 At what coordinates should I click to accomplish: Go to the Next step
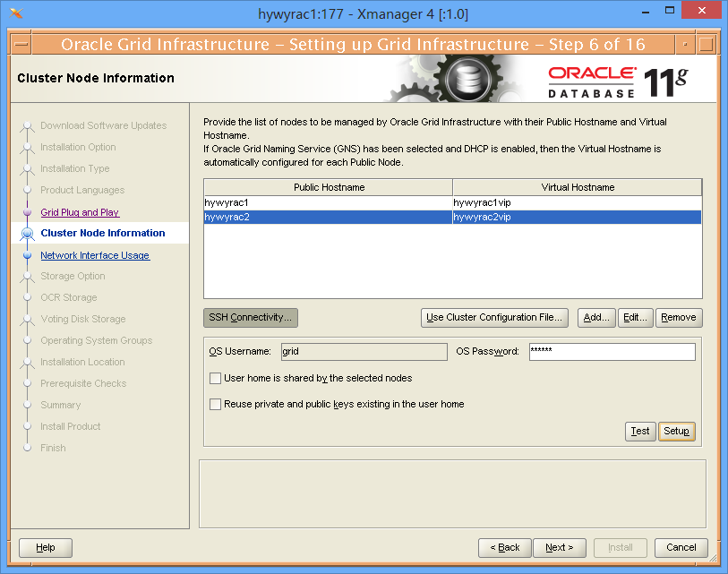tap(560, 548)
